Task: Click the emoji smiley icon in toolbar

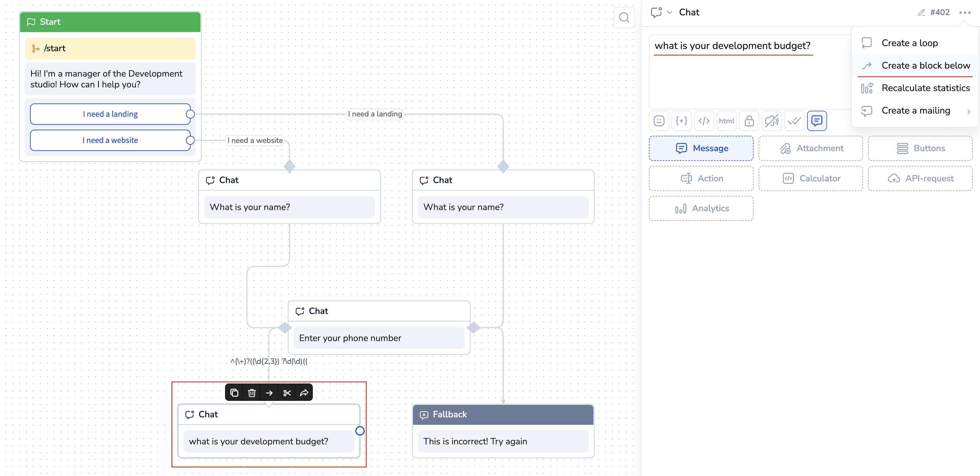Action: [659, 121]
